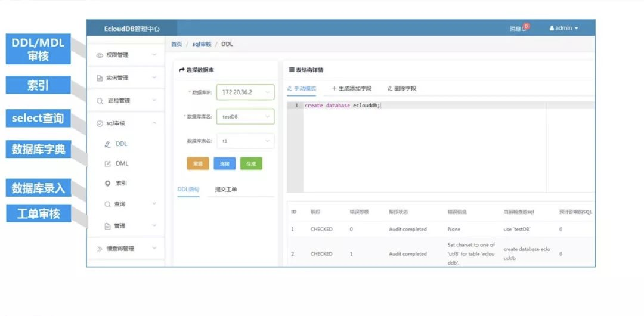
Task: Click the list icon beside 表结构详情
Action: click(292, 70)
